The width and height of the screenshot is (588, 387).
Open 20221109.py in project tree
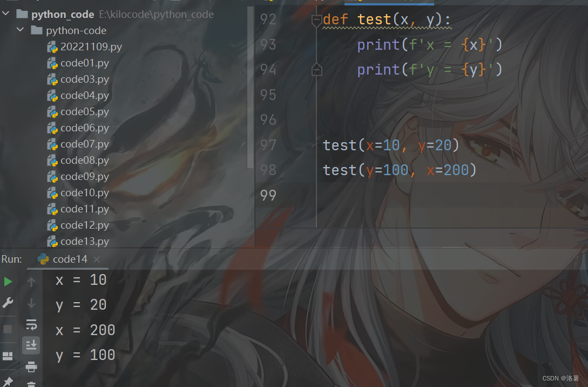coord(84,46)
